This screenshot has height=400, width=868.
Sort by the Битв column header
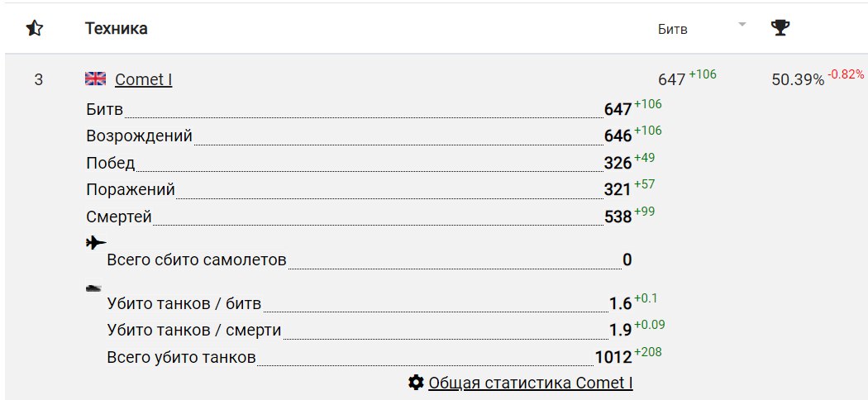tap(672, 30)
